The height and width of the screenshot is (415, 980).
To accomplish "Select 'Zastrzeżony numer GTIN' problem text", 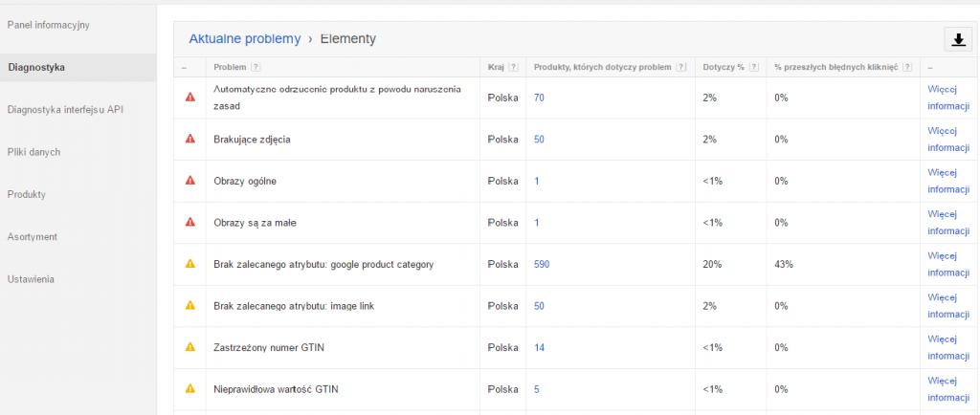I will pos(269,348).
